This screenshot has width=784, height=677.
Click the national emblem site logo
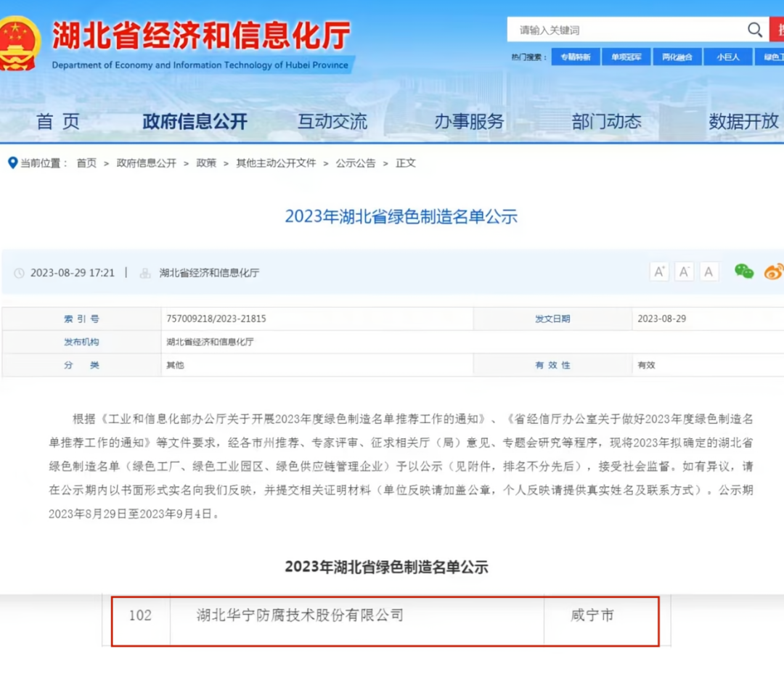20,38
